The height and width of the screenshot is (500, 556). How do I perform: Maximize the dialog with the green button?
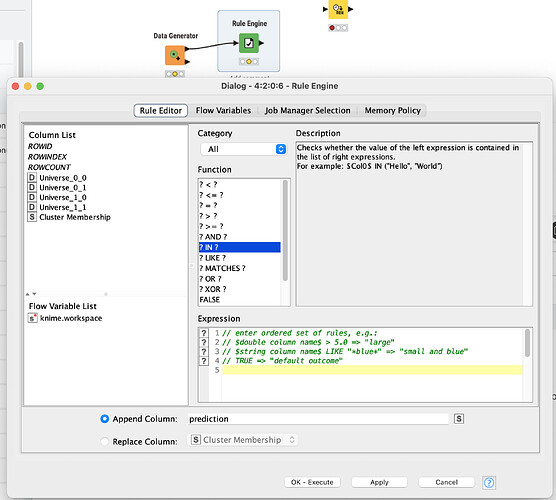pos(40,86)
